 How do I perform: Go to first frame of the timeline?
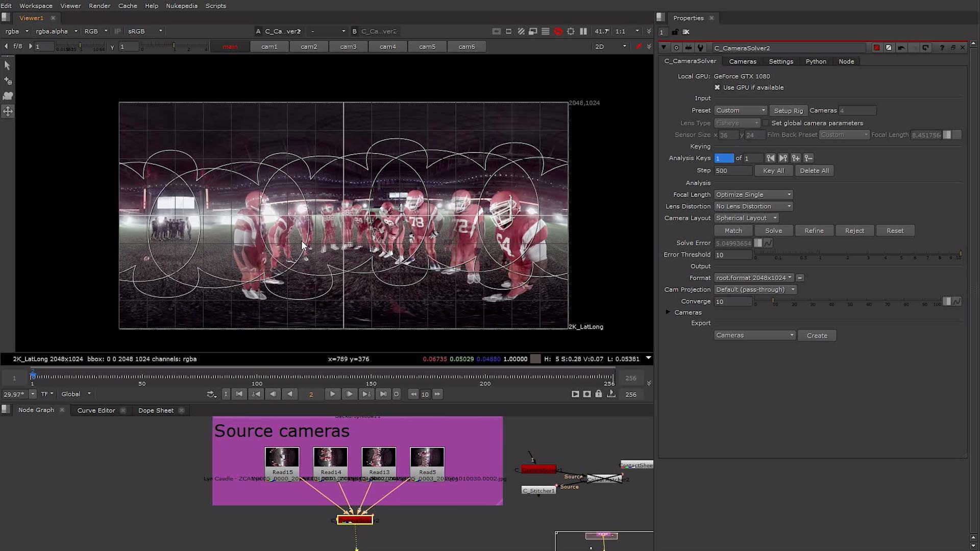coord(239,394)
